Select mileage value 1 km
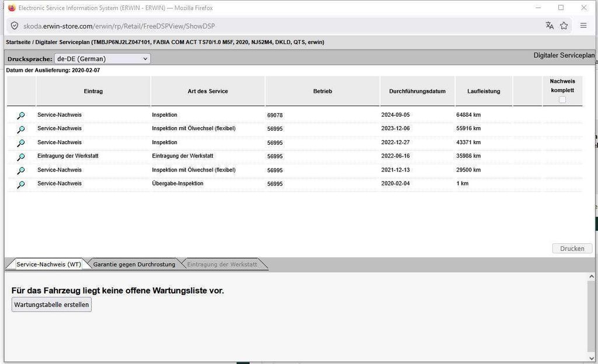The height and width of the screenshot is (364, 598). (x=463, y=184)
